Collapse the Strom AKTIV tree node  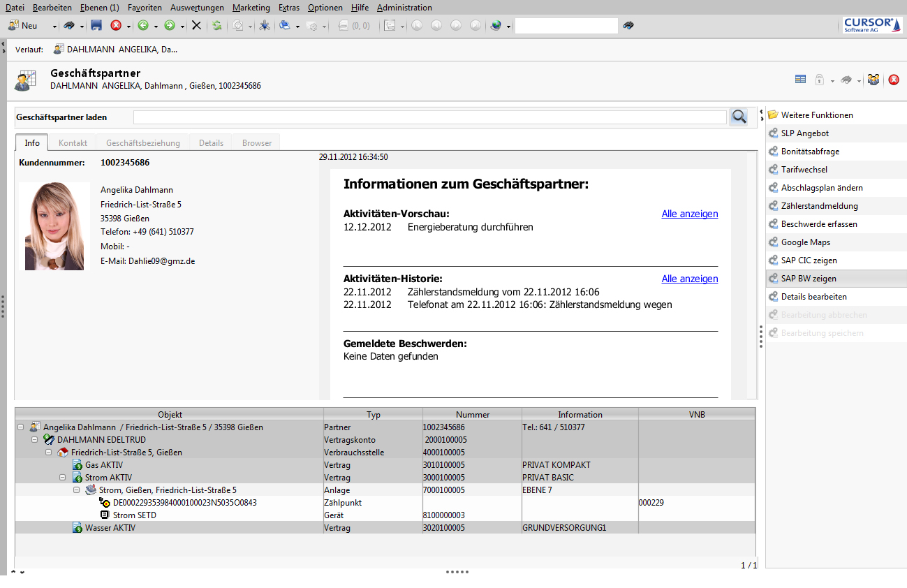63,478
